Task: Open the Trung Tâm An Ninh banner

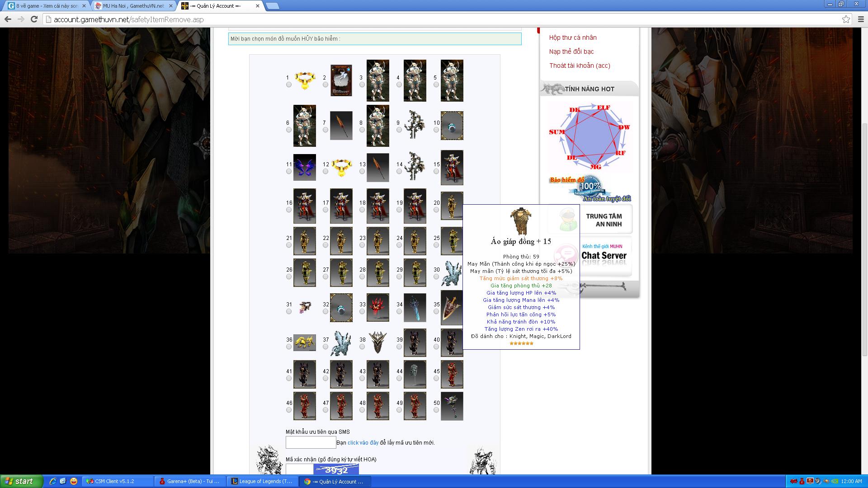Action: (603, 220)
